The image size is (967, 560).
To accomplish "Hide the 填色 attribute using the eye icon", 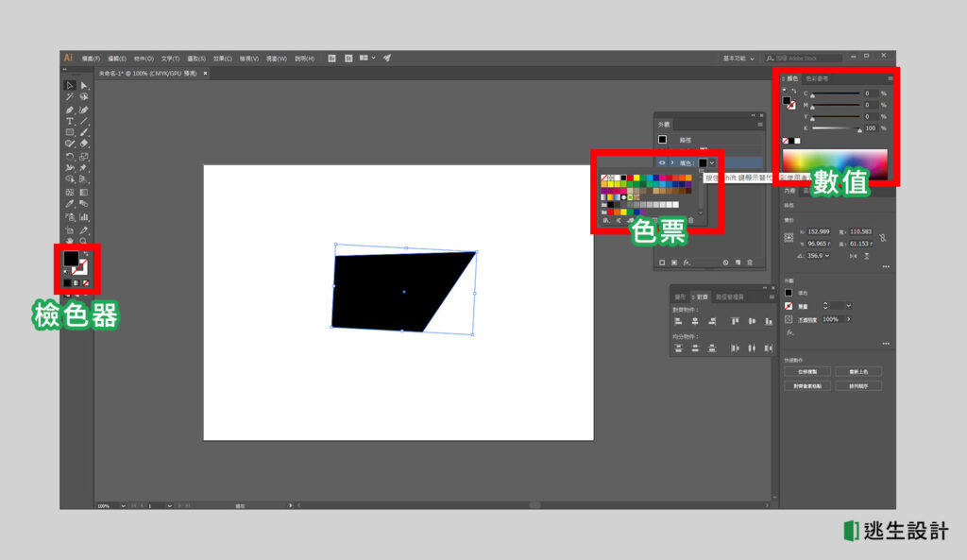I will [x=661, y=162].
